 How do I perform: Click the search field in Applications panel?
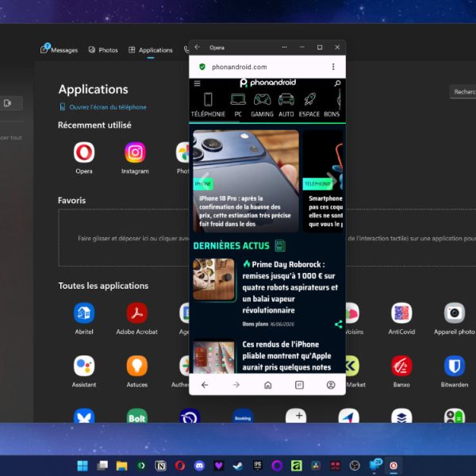(x=463, y=92)
